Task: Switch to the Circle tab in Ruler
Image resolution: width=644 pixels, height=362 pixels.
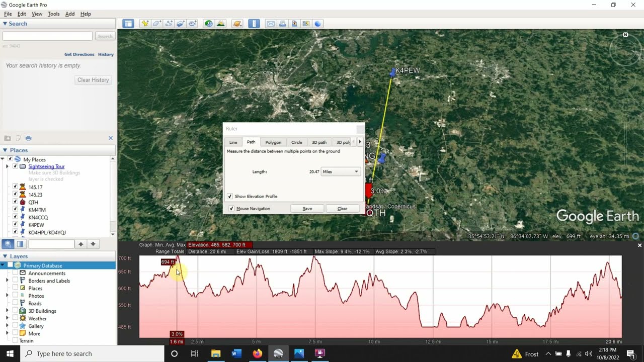Action: pyautogui.click(x=297, y=142)
